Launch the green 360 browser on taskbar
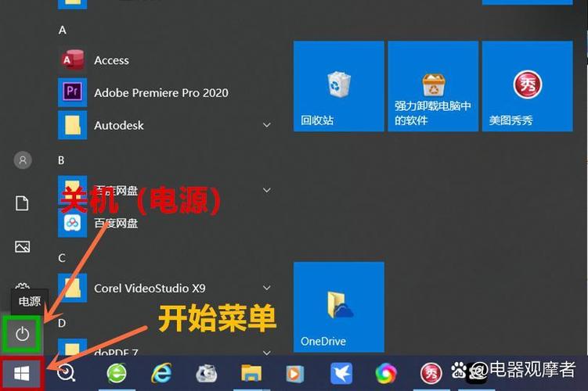 pyautogui.click(x=117, y=373)
